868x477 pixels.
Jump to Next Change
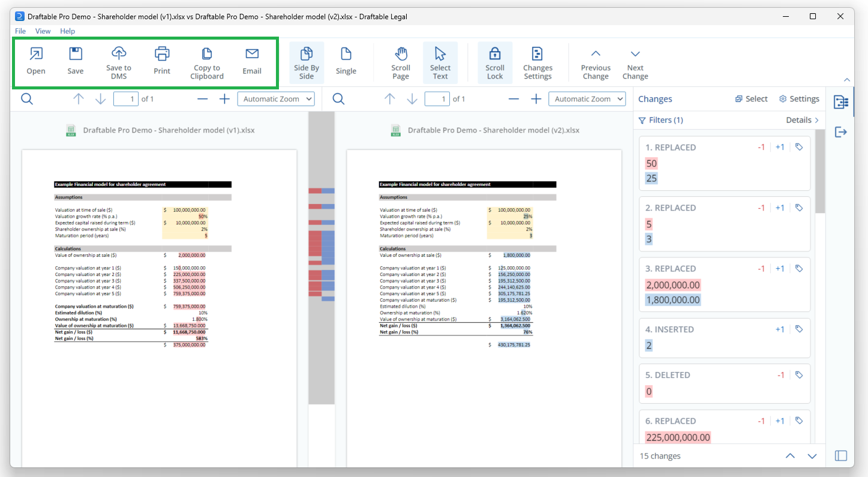[635, 62]
